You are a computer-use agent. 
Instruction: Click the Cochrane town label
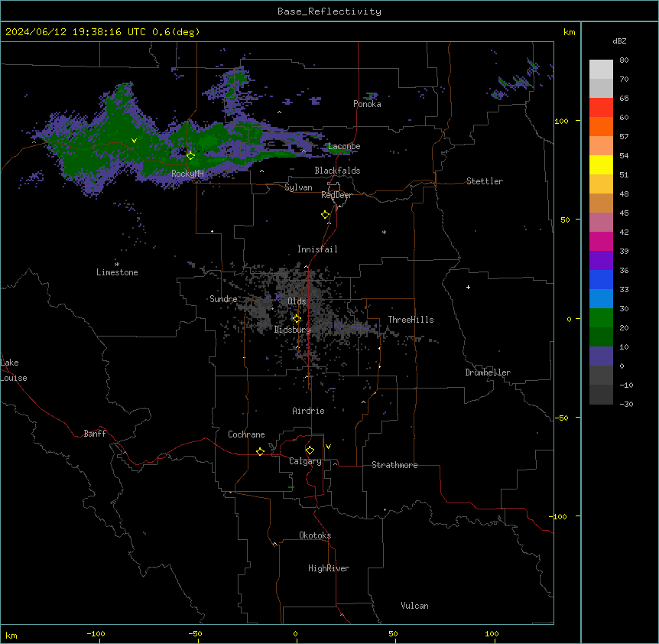(x=246, y=434)
